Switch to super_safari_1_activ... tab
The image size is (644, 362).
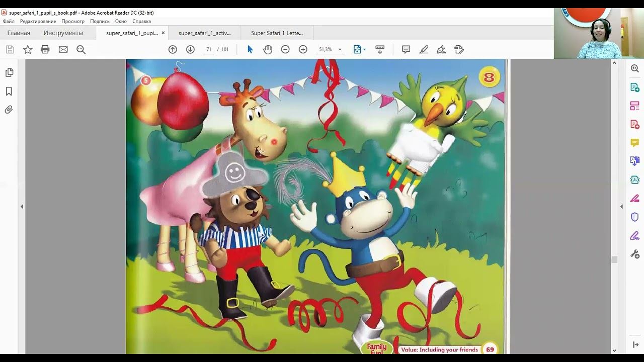coord(205,33)
